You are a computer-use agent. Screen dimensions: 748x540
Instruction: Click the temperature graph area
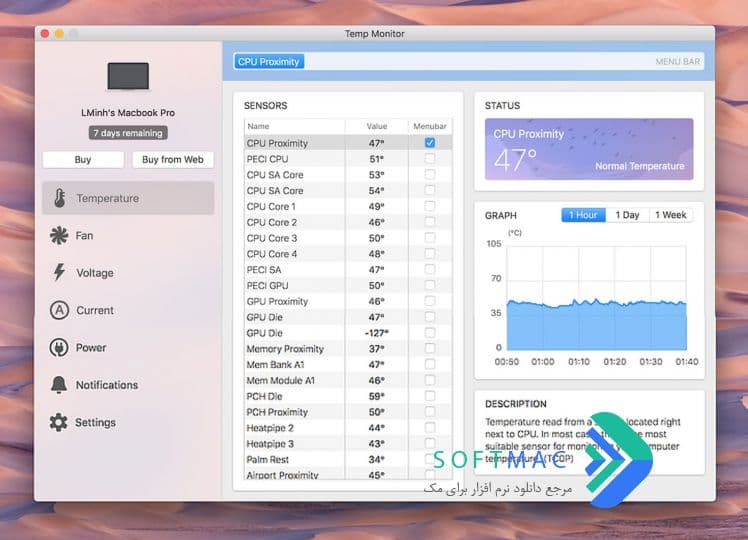[596, 297]
